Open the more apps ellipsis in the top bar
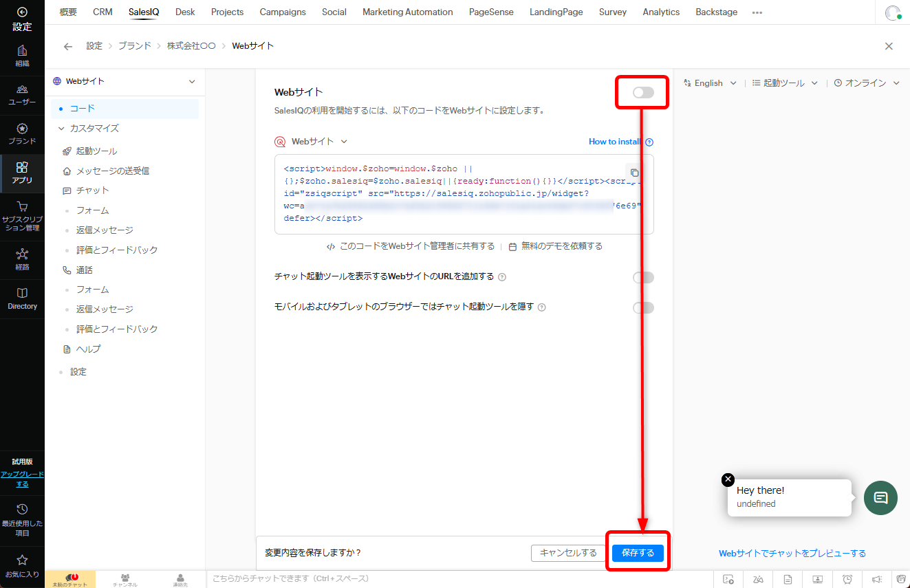The height and width of the screenshot is (588, 910). (x=757, y=12)
